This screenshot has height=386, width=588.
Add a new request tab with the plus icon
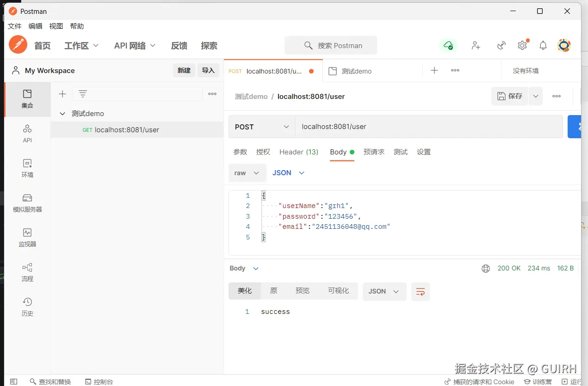pyautogui.click(x=434, y=70)
